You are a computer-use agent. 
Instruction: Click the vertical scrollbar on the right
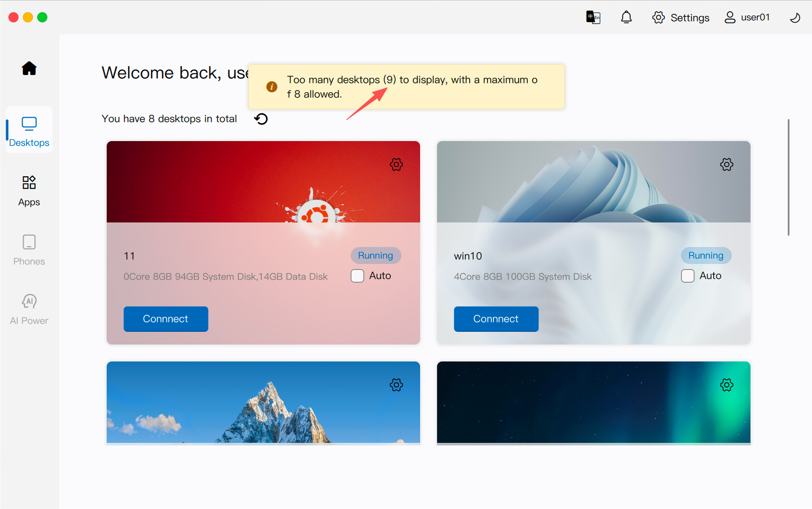tap(789, 177)
